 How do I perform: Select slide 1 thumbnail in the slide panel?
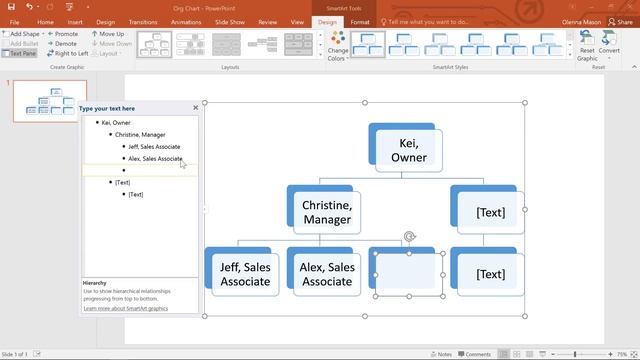(x=50, y=101)
